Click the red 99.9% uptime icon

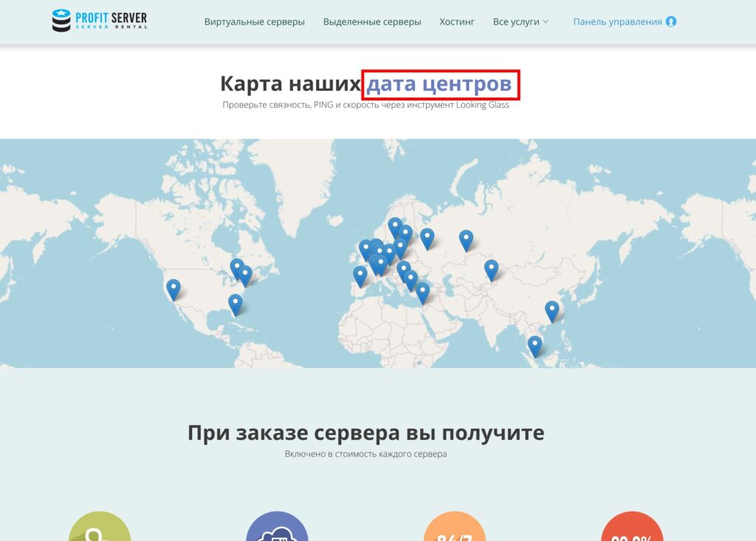click(632, 526)
